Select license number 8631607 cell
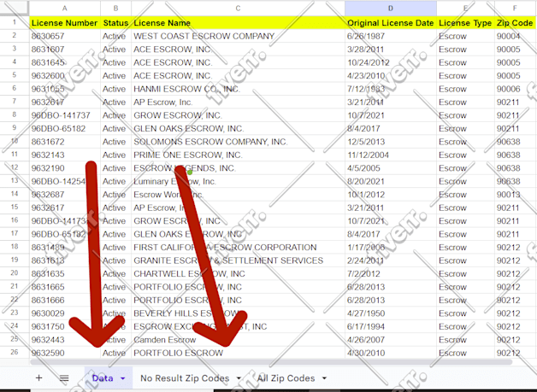The width and height of the screenshot is (537, 392). coord(65,50)
